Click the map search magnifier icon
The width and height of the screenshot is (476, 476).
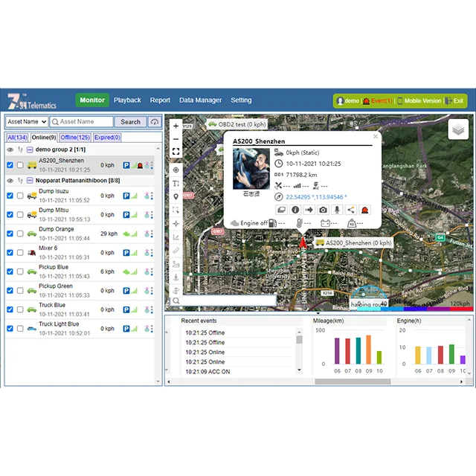point(176,300)
